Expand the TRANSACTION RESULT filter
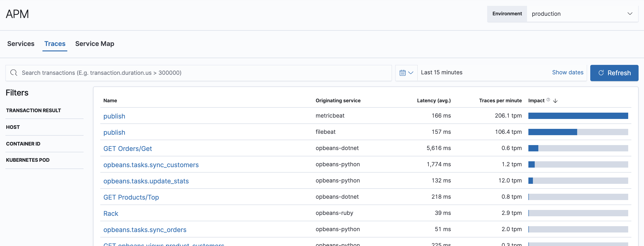 [x=33, y=110]
